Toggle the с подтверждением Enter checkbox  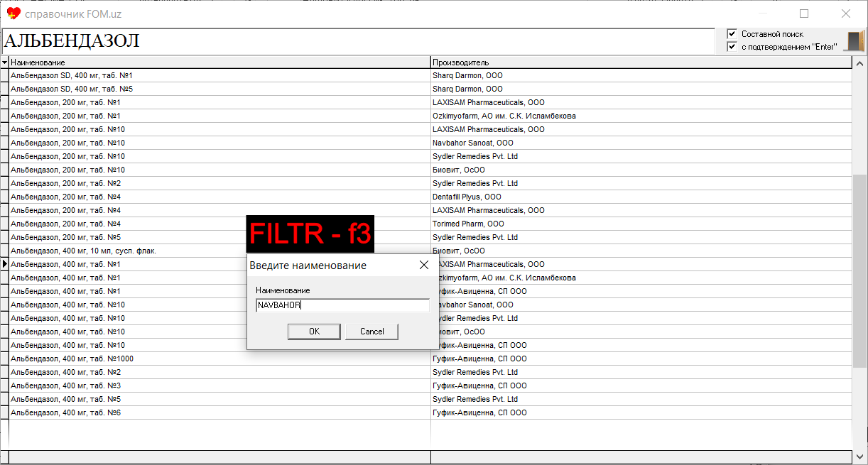[732, 47]
